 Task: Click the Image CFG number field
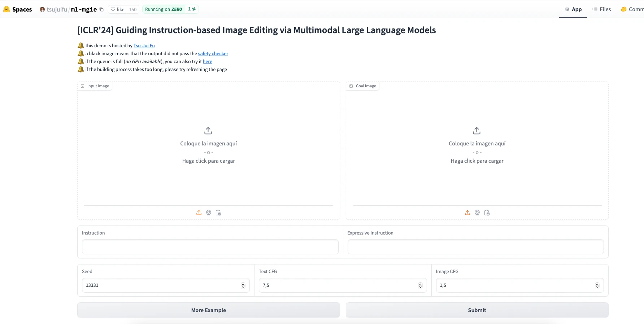click(519, 285)
